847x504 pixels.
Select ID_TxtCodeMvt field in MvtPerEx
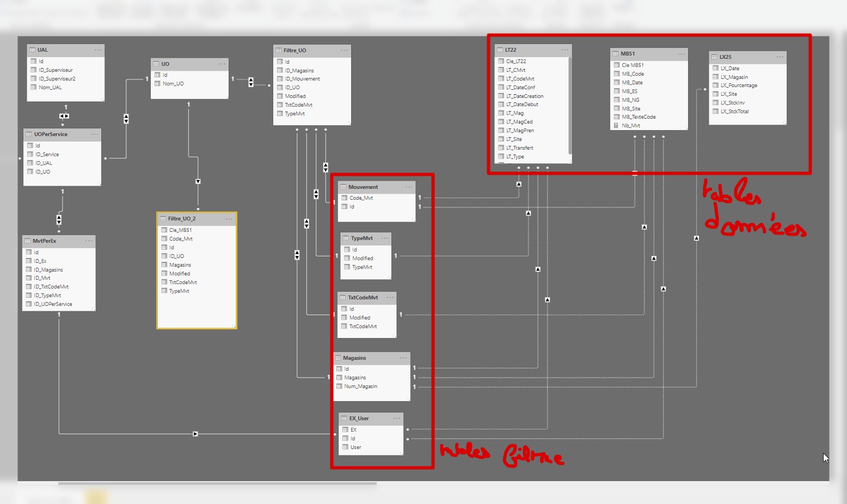[x=51, y=286]
